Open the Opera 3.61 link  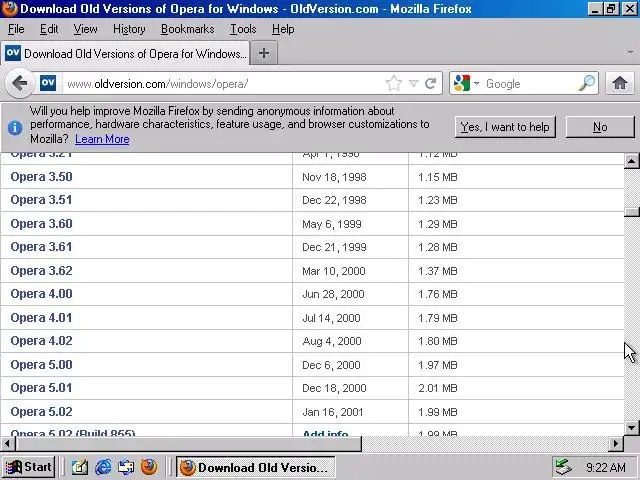[x=41, y=247]
